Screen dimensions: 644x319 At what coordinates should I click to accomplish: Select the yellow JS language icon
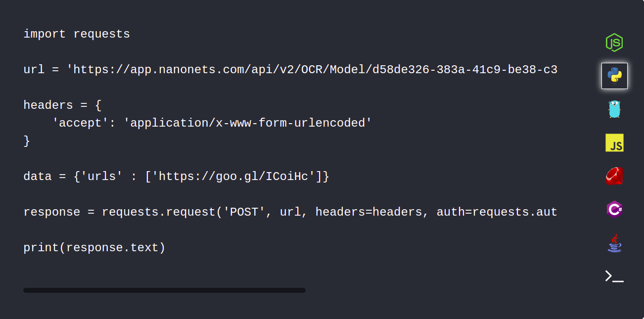point(614,142)
